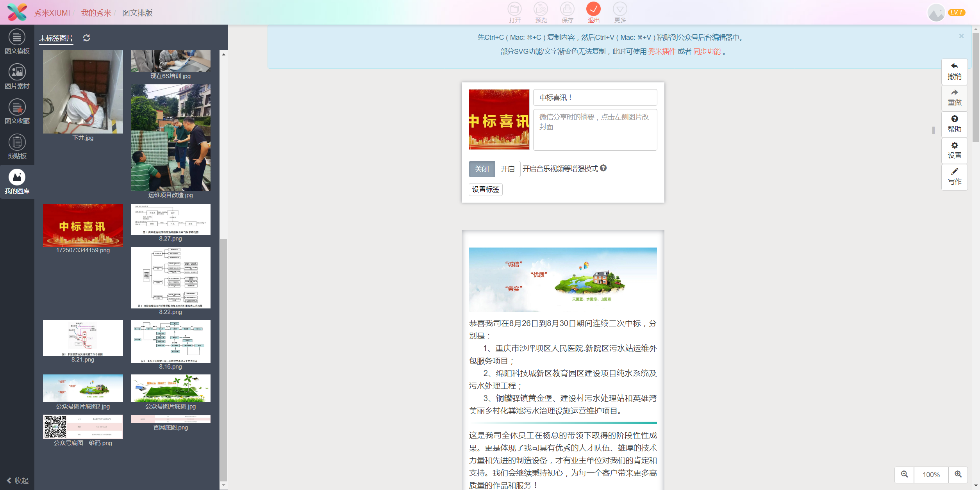Open the 未标签图片 tab in image panel

55,38
